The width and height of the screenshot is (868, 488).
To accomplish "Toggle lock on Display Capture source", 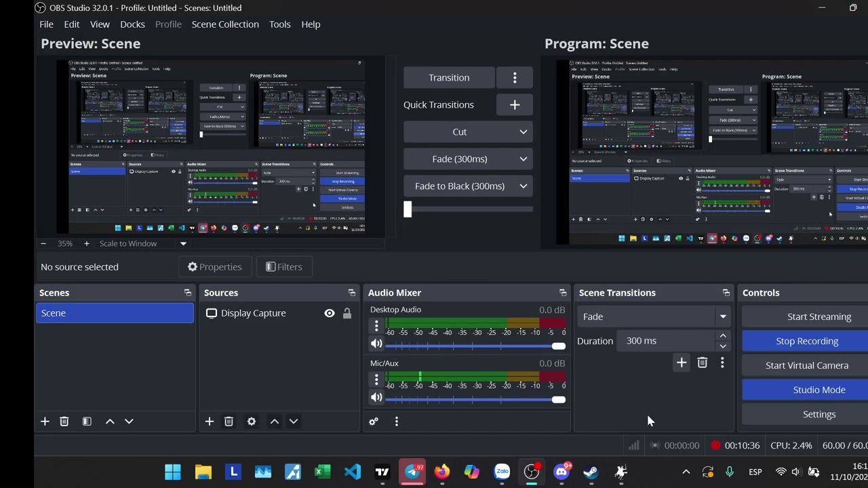I will 347,313.
